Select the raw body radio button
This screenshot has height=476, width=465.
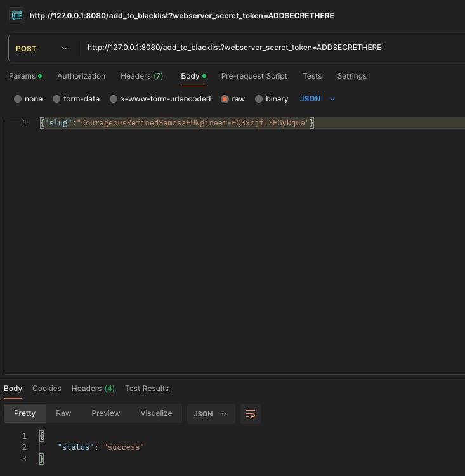tap(225, 99)
